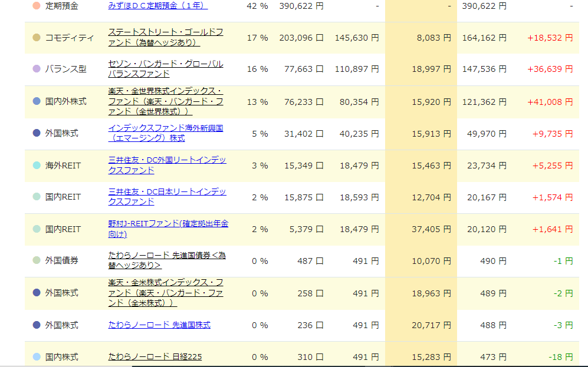Select the 海外REIT category label
Screen dimensions: 588x367
(x=63, y=165)
